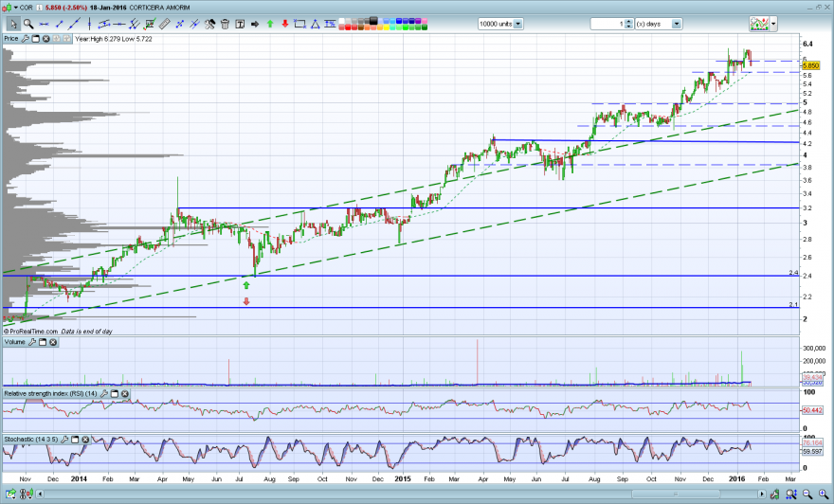Click the horizontal time scrollbar thumb
834x504 pixels.
(x=675, y=495)
